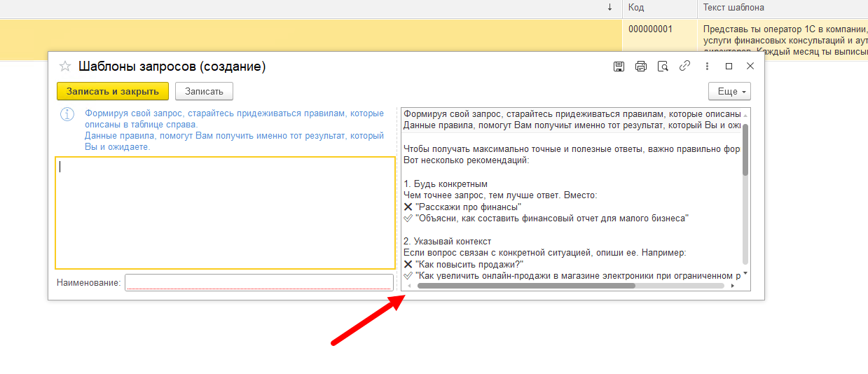The height and width of the screenshot is (374, 868).
Task: Click the blue info icon beside hint
Action: pyautogui.click(x=67, y=113)
